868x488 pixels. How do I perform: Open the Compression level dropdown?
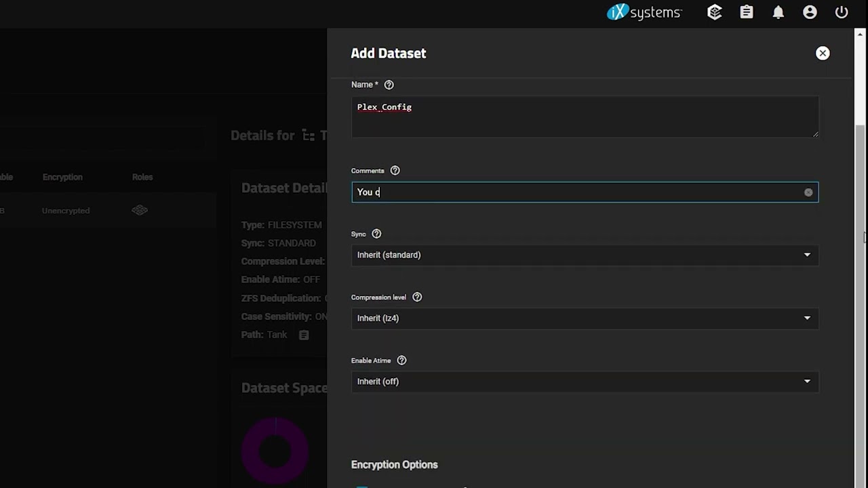(585, 318)
